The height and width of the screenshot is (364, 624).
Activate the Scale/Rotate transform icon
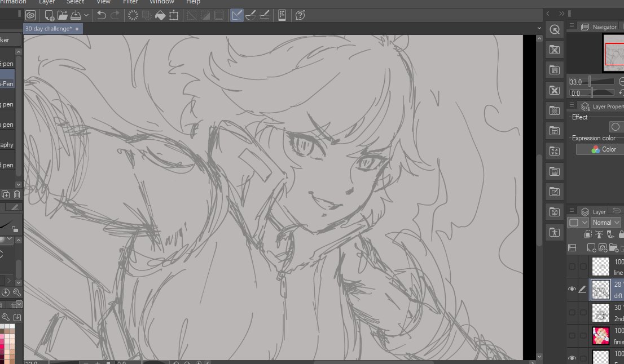(x=174, y=16)
